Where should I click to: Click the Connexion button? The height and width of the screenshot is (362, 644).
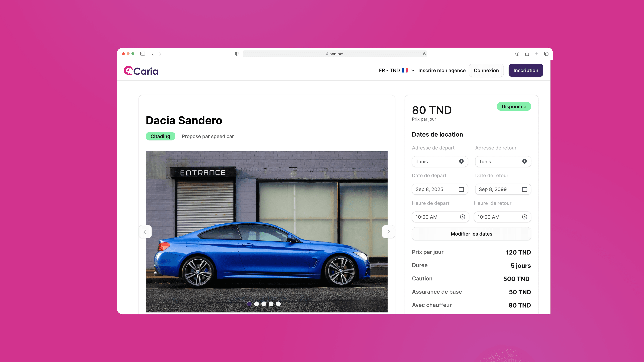point(486,70)
